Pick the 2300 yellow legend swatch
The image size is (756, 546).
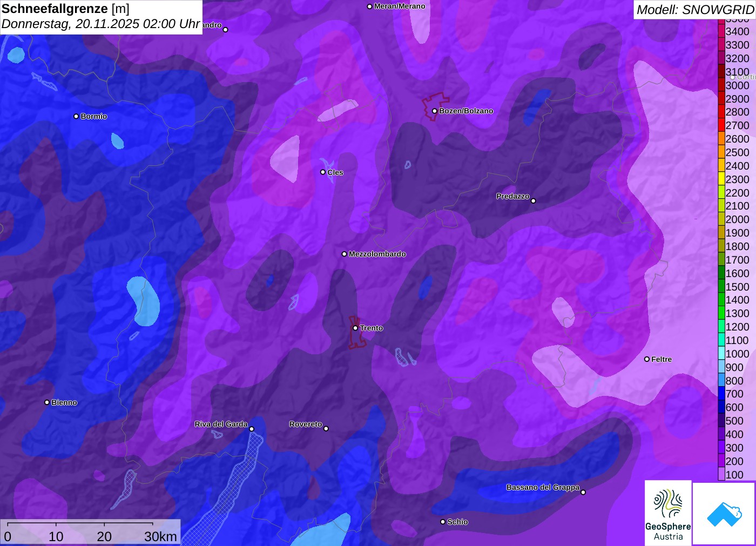721,179
